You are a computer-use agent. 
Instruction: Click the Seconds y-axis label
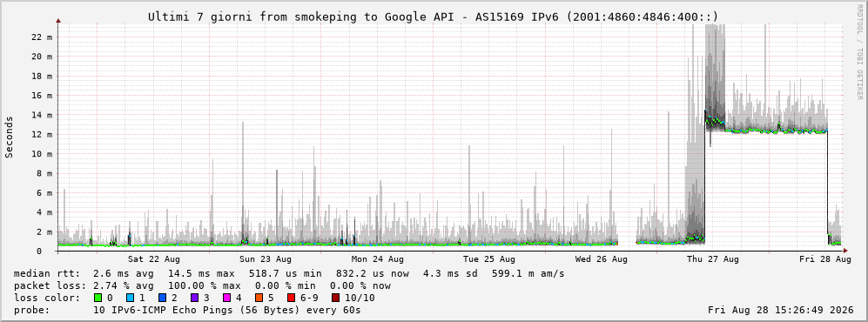coord(10,138)
